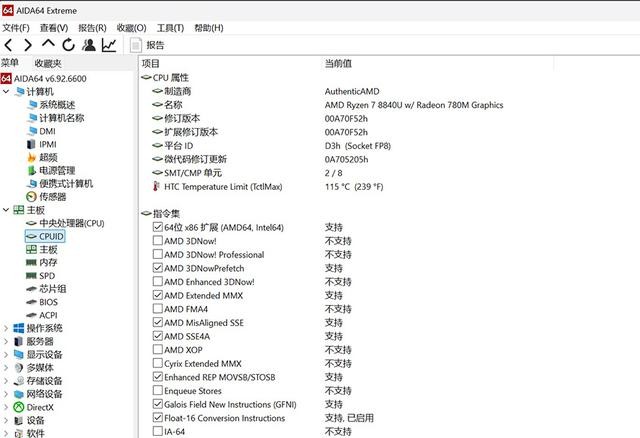Viewport: 640px width, 438px height.
Task: Click the 项目 column header
Action: click(x=151, y=63)
